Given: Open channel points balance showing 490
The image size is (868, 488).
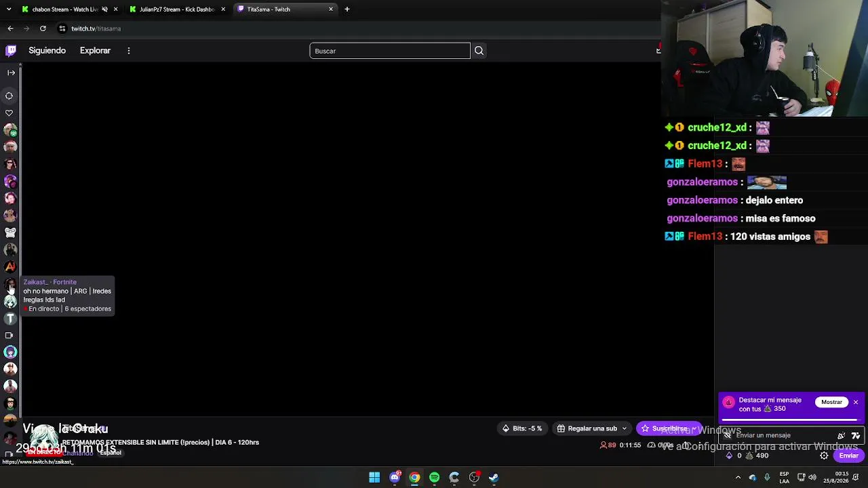Looking at the screenshot, I should (x=757, y=455).
